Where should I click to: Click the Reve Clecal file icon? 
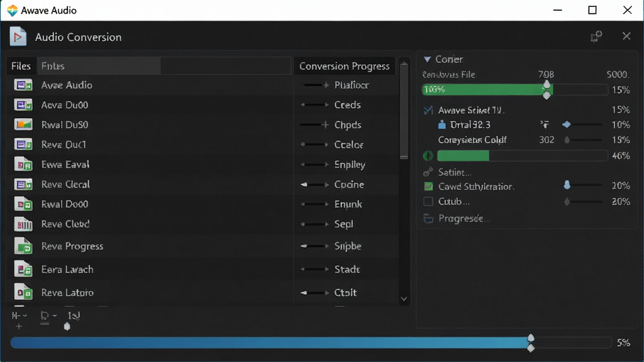(23, 184)
